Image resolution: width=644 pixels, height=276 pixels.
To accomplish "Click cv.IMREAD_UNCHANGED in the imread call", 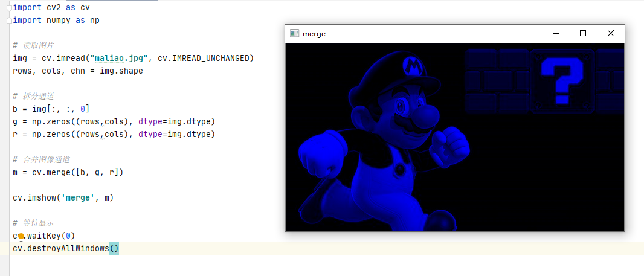I will [x=204, y=59].
